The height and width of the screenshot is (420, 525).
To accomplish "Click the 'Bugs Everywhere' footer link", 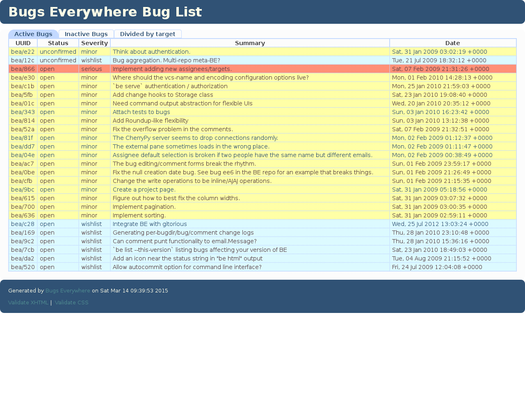I will point(68,290).
